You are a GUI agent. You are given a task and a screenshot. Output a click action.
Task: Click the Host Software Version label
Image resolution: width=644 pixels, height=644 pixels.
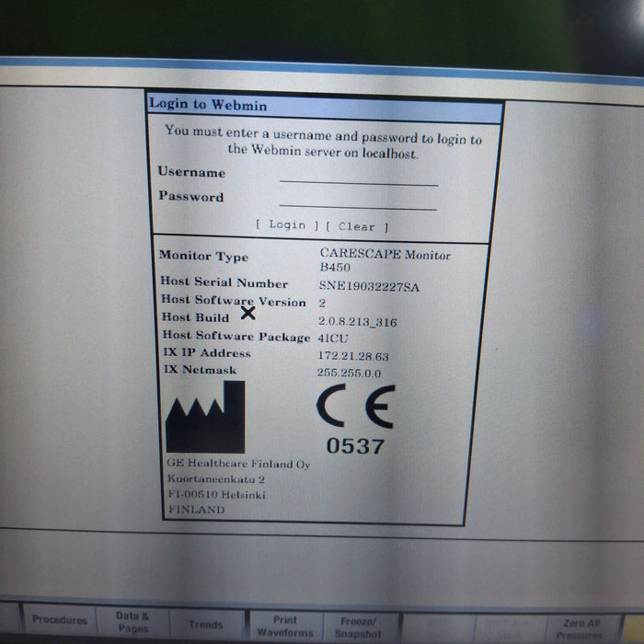234,301
